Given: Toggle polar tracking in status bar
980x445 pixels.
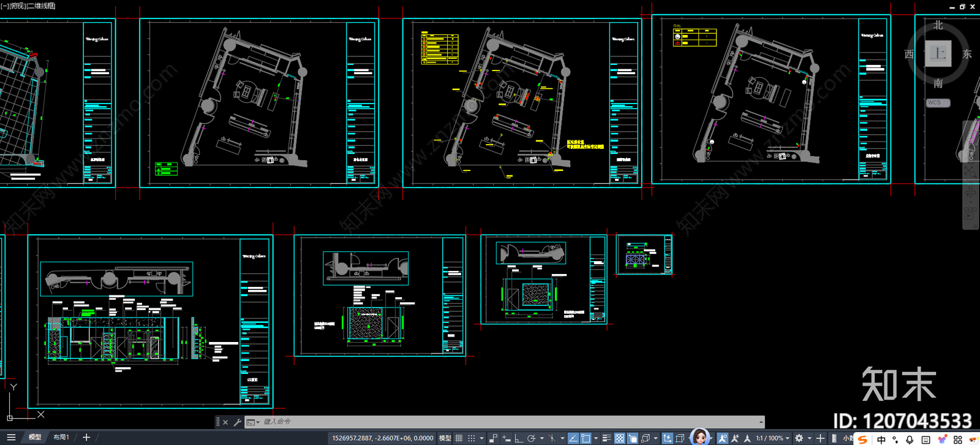Looking at the screenshot, I should click(x=531, y=438).
